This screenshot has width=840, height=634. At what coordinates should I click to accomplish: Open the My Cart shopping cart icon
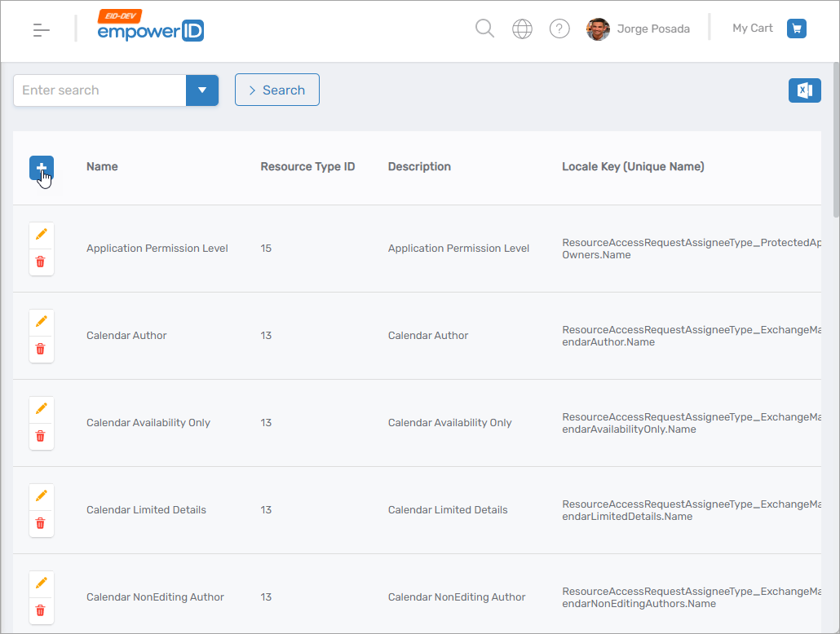pos(796,29)
